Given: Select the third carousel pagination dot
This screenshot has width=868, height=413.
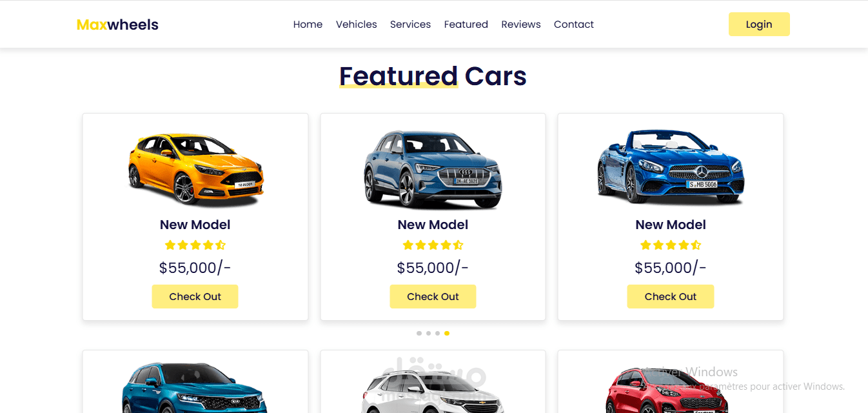Looking at the screenshot, I should (x=437, y=334).
